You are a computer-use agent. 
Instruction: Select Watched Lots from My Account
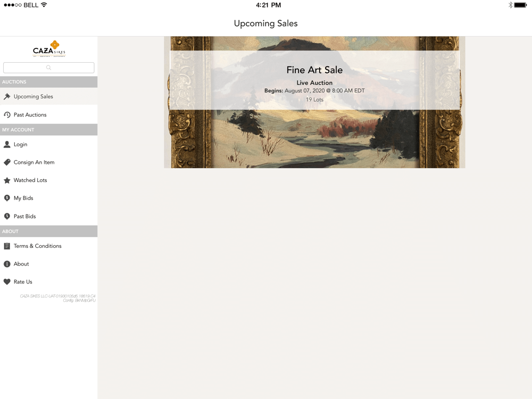[x=48, y=180]
